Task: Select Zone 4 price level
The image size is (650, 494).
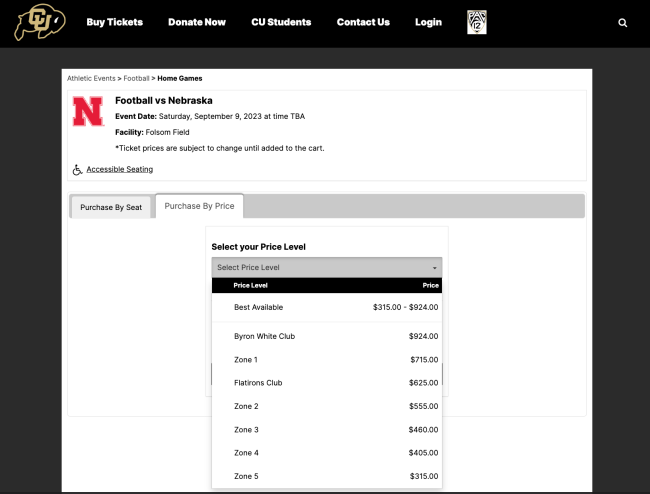Action: click(327, 453)
